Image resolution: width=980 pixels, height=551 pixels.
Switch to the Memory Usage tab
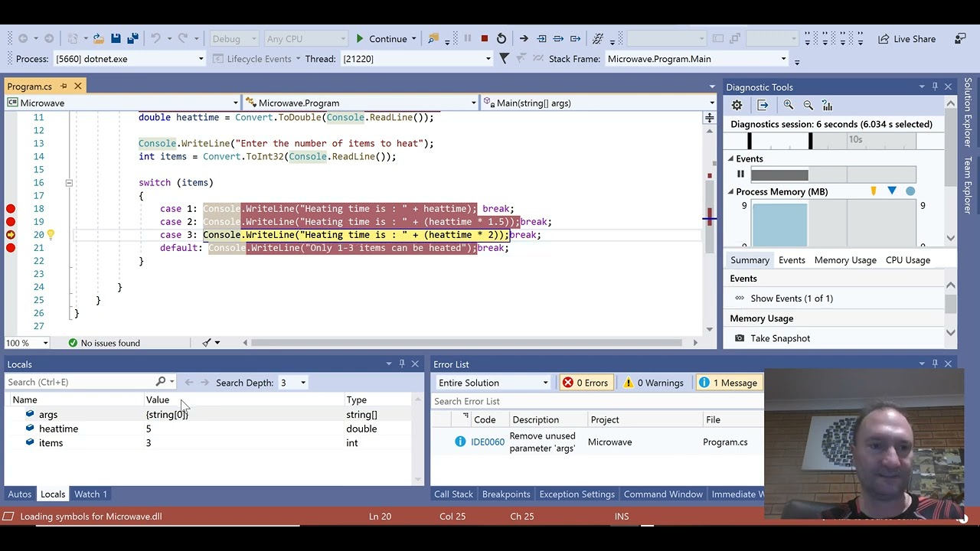point(845,260)
